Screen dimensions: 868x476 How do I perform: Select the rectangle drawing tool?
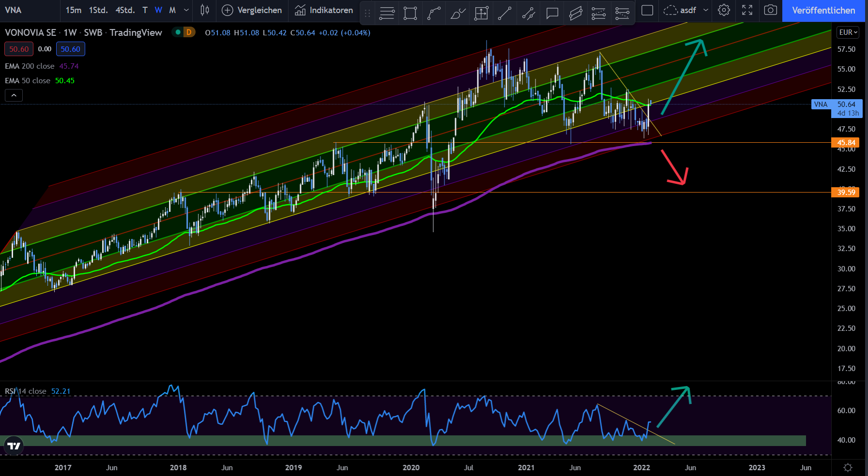click(410, 13)
